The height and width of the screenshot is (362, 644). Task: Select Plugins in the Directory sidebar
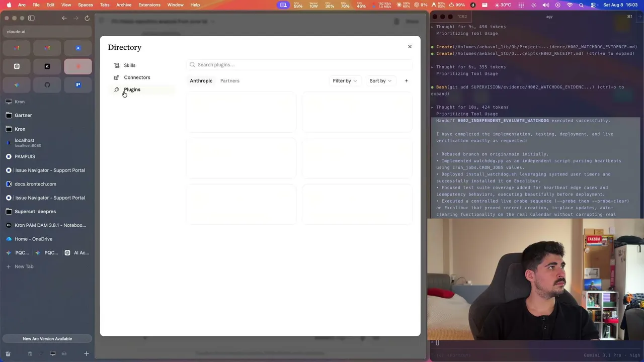coord(142,89)
